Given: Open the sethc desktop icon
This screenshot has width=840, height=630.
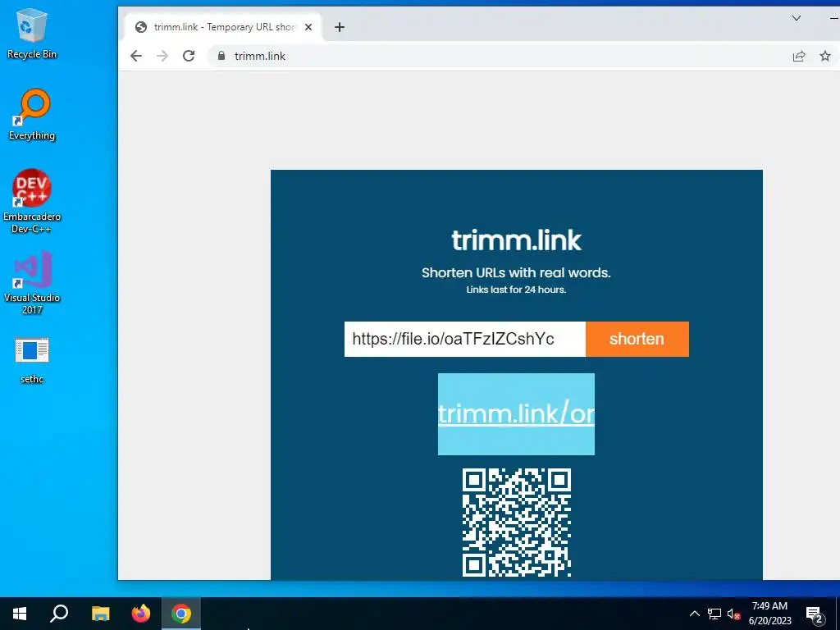Looking at the screenshot, I should pos(32,360).
